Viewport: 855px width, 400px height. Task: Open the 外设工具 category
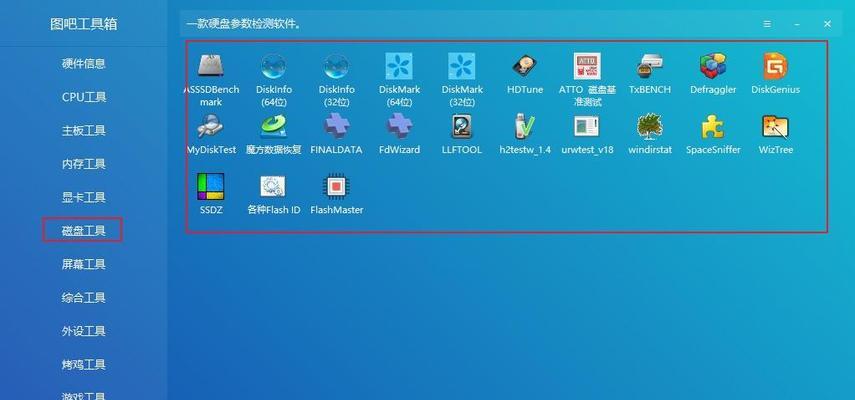(83, 331)
